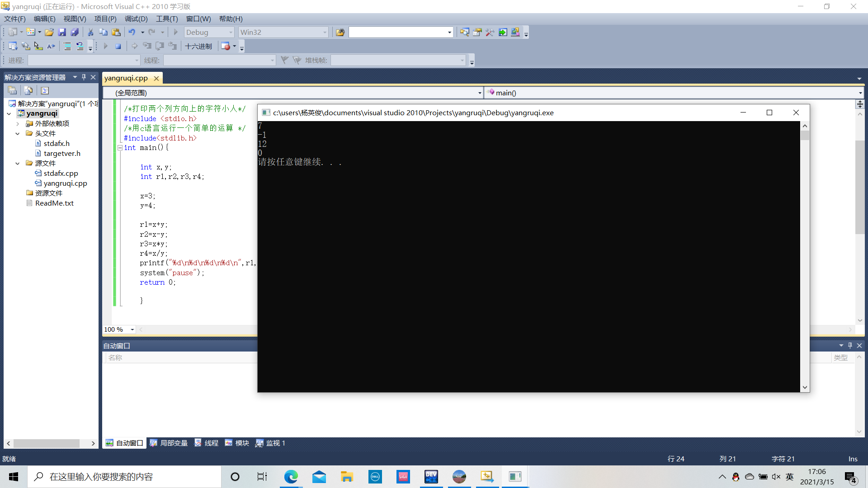Click the Windows taskbar search box
This screenshot has width=868, height=488.
[124, 477]
